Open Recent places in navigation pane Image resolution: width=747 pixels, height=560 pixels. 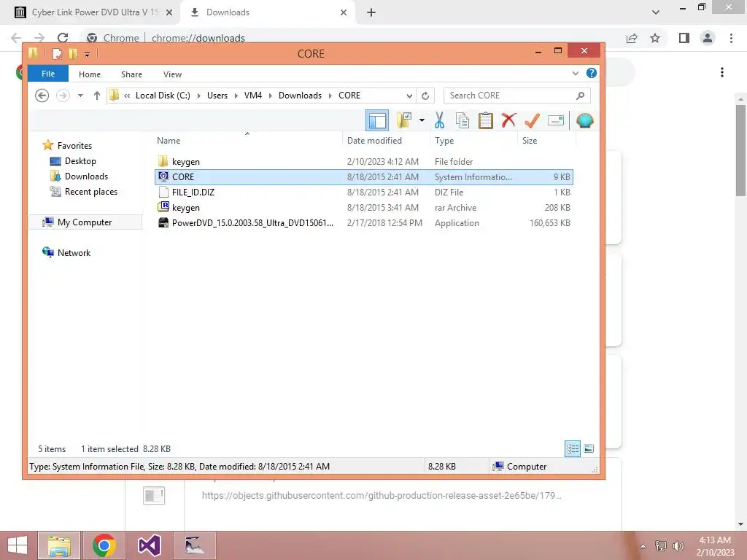[x=90, y=192]
